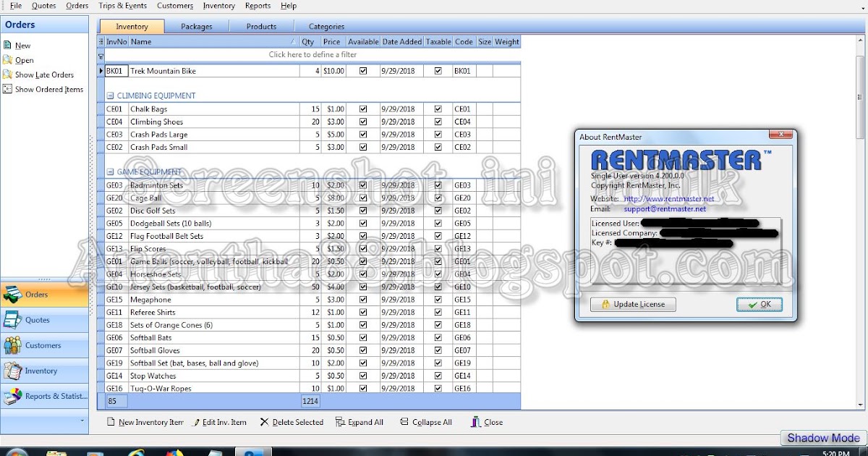This screenshot has width=868, height=456.
Task: Open the Trips & Events menu
Action: 122,6
